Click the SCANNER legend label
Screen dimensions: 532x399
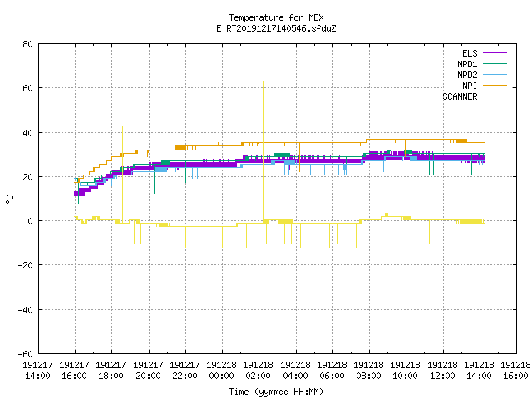(460, 96)
